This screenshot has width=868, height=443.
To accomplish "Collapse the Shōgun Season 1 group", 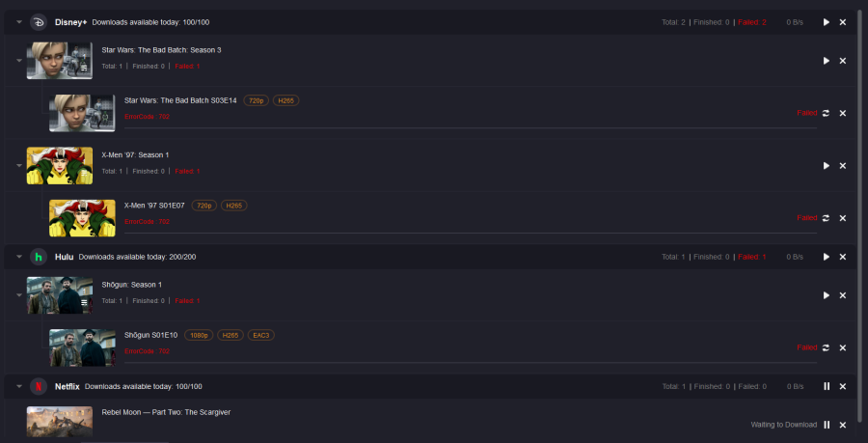I will pyautogui.click(x=19, y=295).
